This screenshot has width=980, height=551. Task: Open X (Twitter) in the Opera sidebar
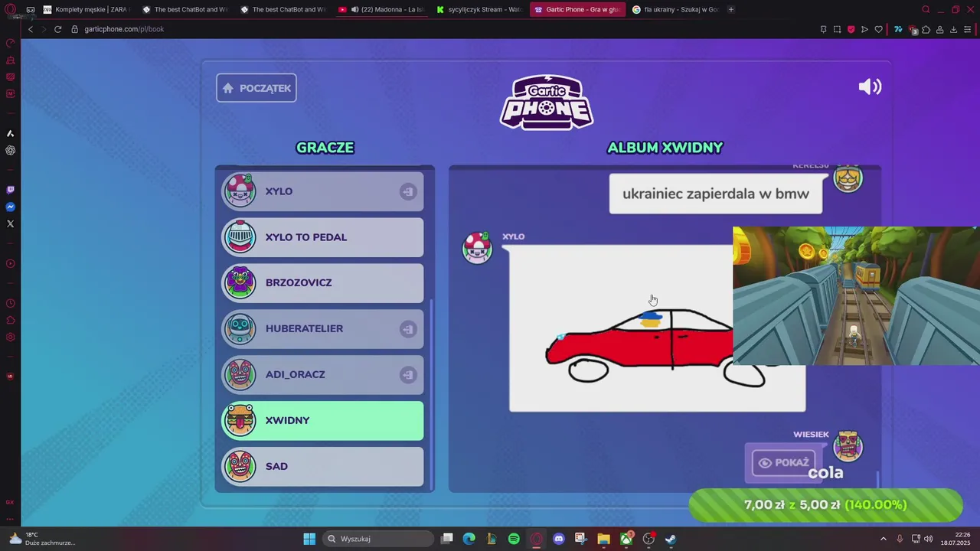10,224
